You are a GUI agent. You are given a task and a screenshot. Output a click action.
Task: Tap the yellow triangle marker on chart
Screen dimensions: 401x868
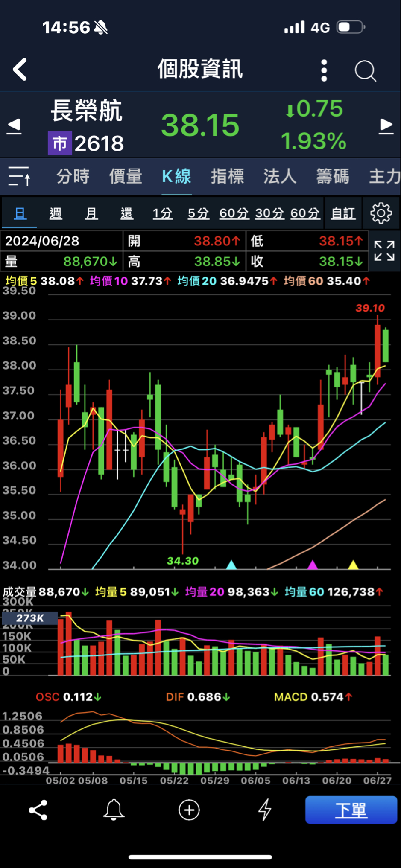tap(353, 565)
